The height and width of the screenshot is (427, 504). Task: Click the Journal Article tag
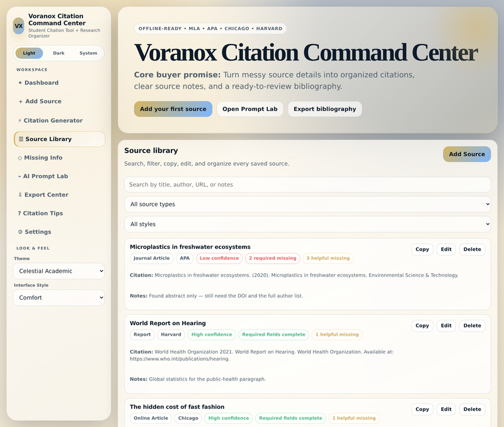(x=151, y=258)
